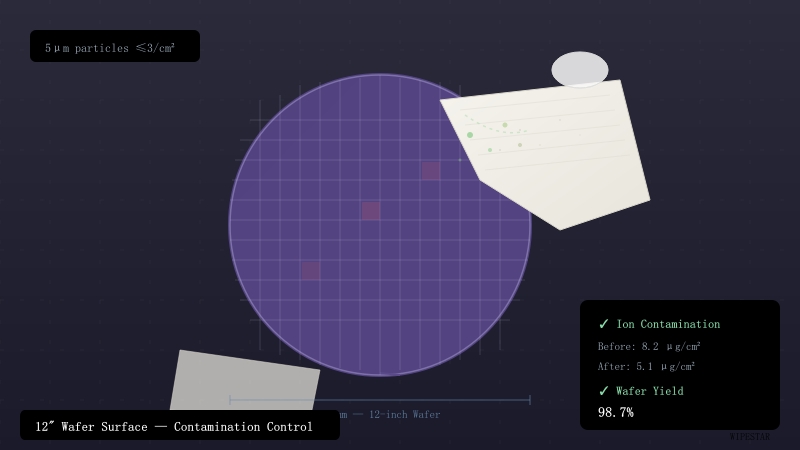
Task: Click the 98.7% yield value
Action: (616, 412)
